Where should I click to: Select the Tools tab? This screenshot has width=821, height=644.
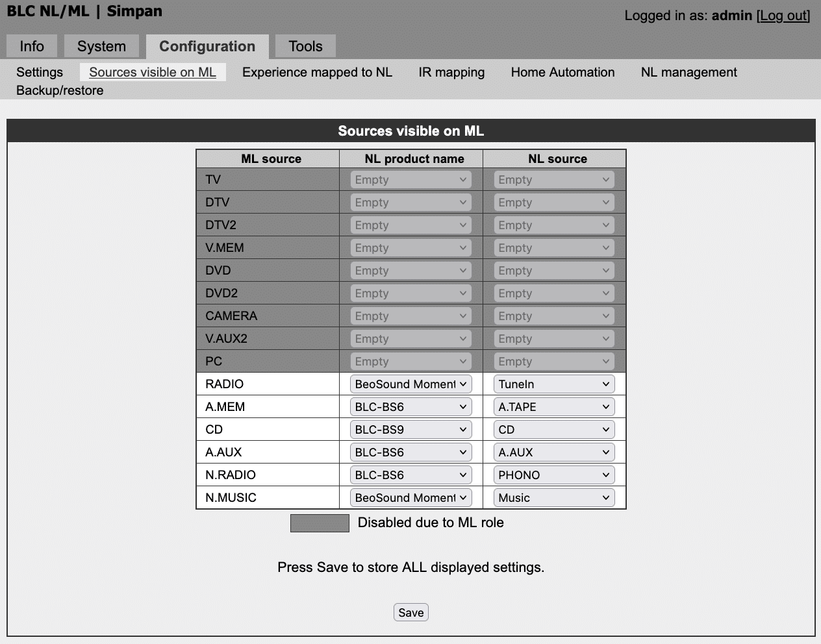(305, 47)
